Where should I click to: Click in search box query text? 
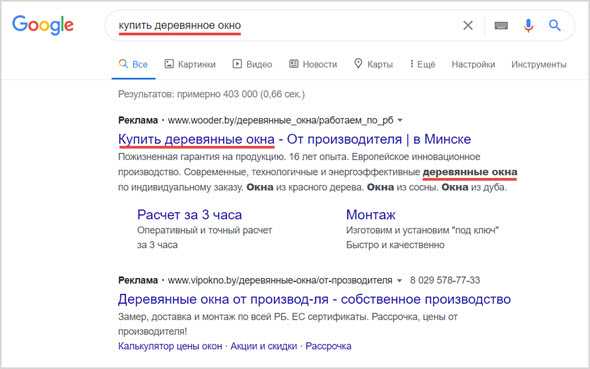pos(179,26)
